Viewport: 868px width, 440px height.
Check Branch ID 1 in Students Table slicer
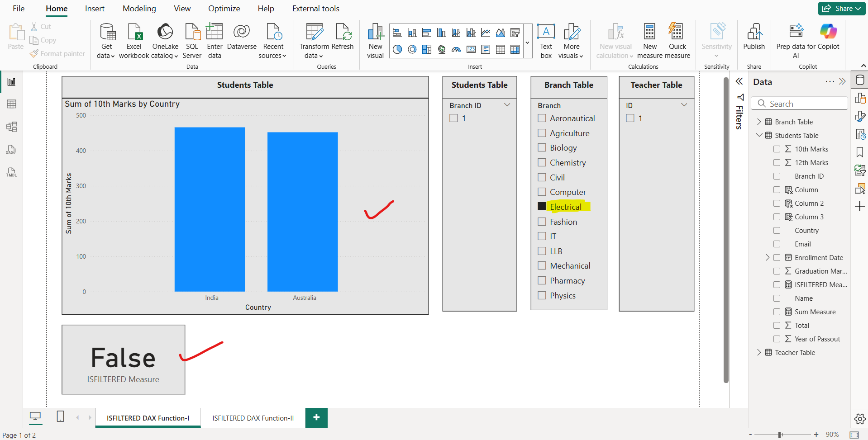[x=454, y=118]
